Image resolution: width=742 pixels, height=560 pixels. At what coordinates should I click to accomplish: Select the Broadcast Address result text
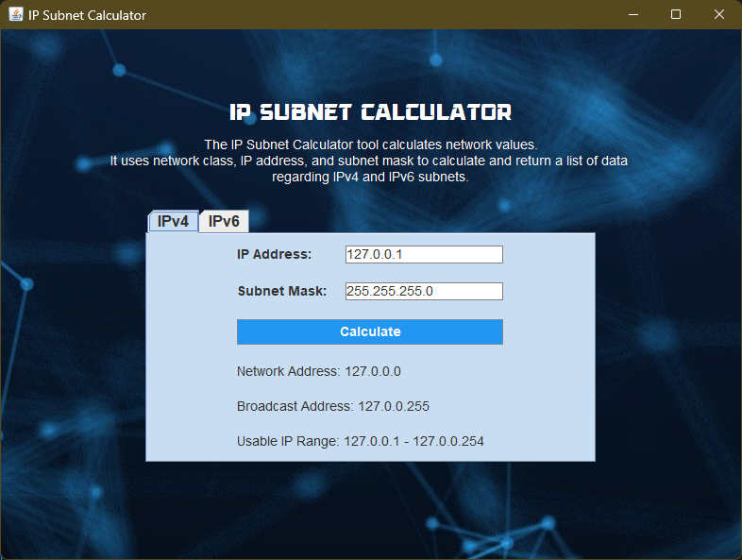tap(333, 406)
